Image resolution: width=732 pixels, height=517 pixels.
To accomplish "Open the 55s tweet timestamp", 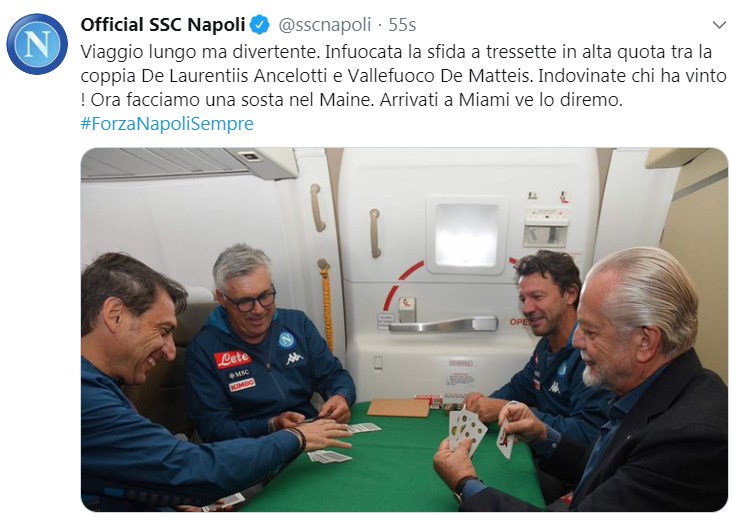I will click(x=402, y=25).
